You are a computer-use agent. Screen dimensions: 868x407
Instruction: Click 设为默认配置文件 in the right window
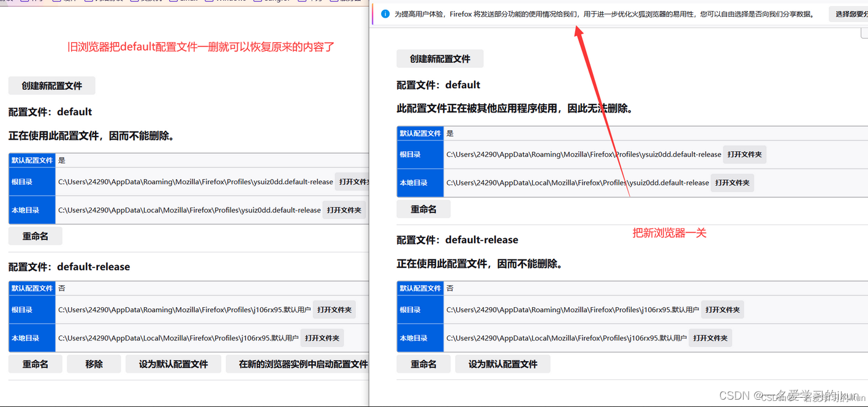click(503, 364)
